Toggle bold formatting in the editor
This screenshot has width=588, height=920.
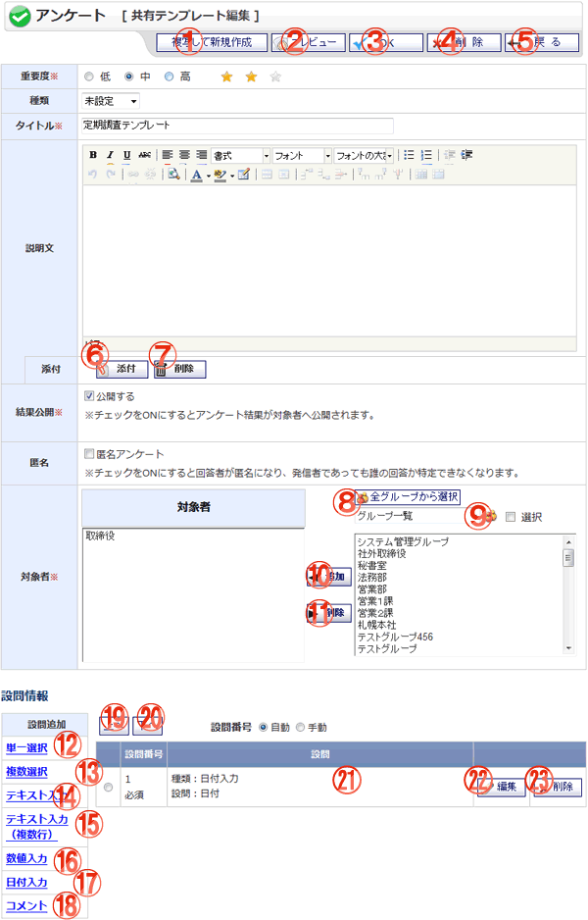pos(93,155)
